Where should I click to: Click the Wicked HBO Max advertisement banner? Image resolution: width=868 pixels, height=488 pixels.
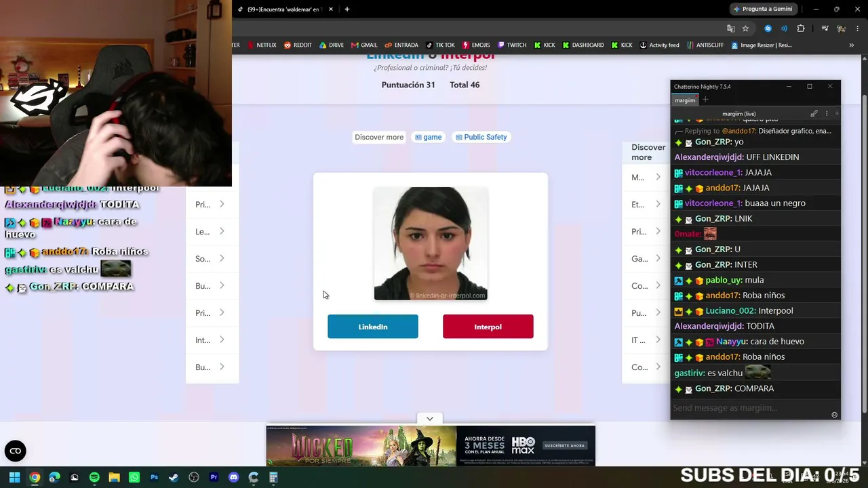point(431,446)
